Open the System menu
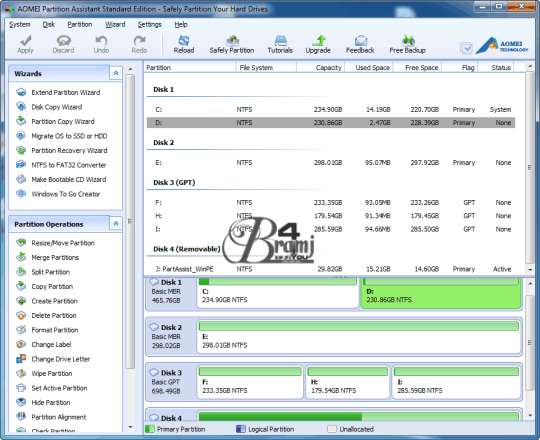Screen dimensions: 540x440 (20, 24)
